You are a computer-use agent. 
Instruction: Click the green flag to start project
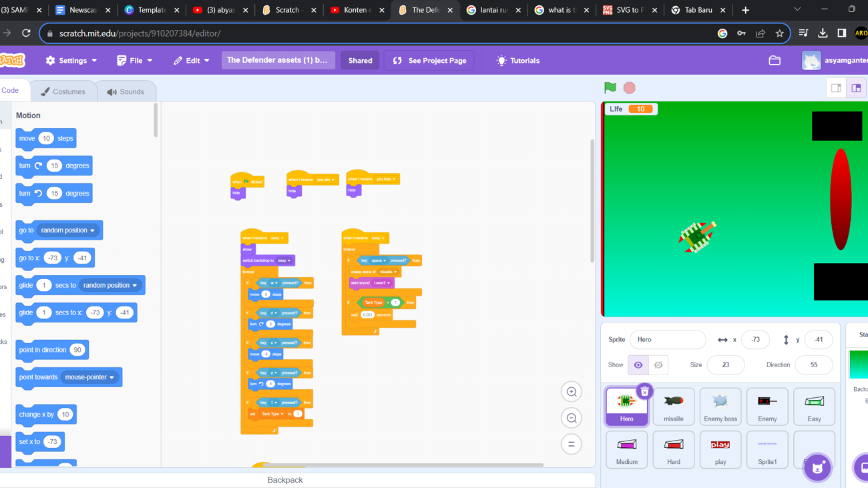(610, 87)
